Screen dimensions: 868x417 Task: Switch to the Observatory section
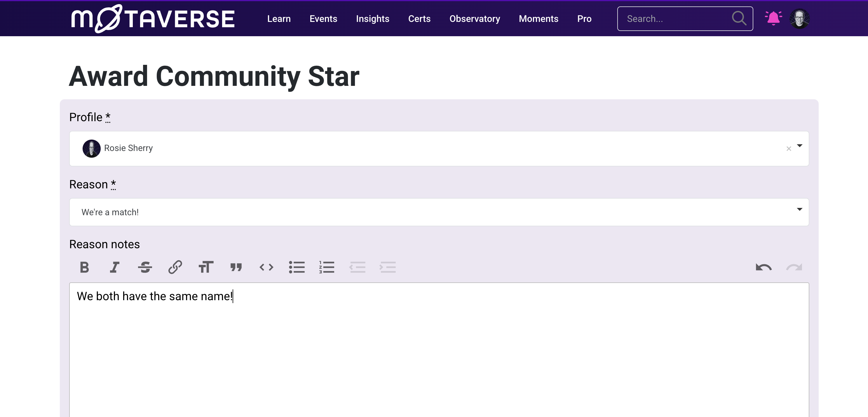[475, 18]
